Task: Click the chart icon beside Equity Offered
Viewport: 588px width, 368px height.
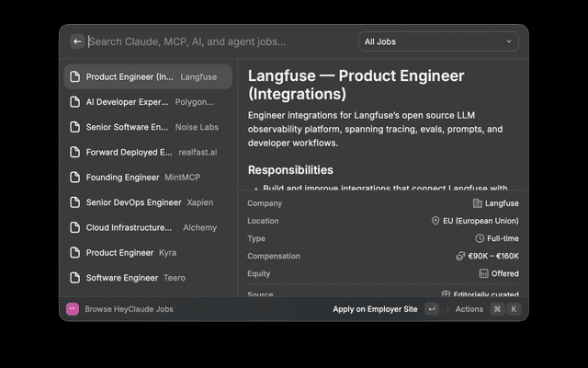Action: pos(484,273)
